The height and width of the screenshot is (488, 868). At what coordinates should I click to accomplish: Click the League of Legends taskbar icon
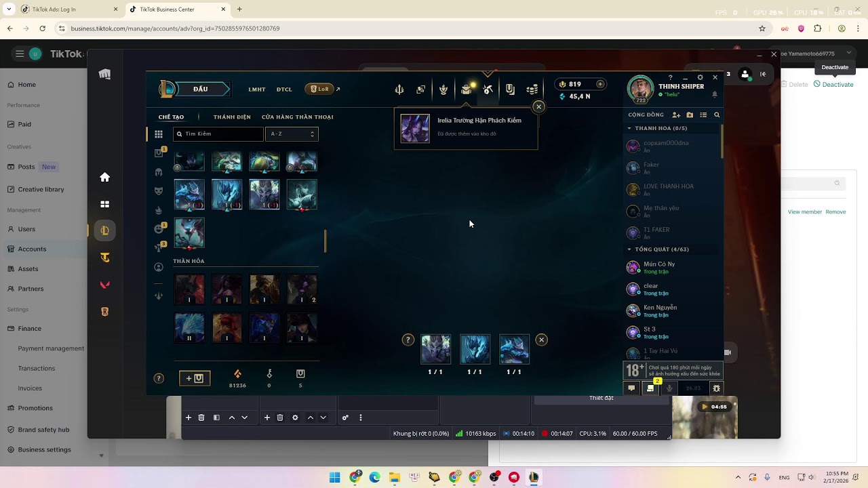click(x=534, y=477)
